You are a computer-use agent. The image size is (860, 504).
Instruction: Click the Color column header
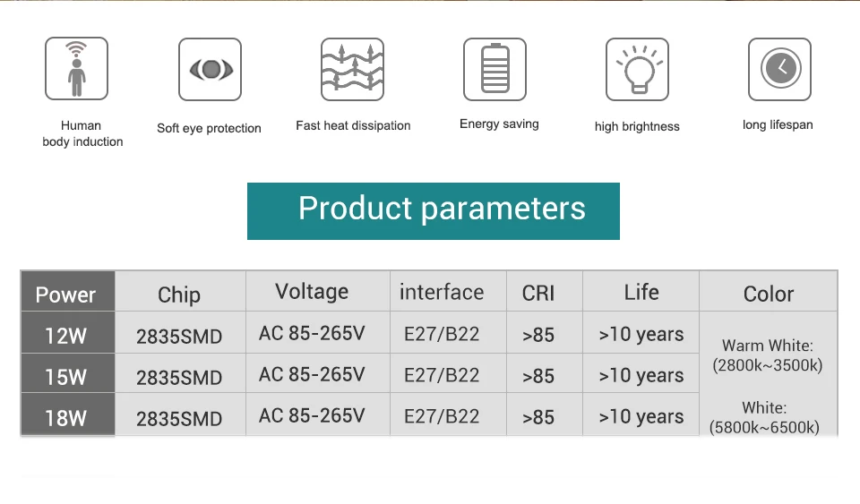[769, 294]
